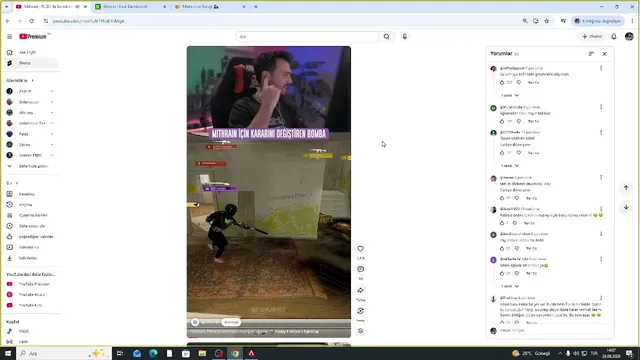The height and width of the screenshot is (360, 640).
Task: Open Shorts in the sidebar
Action: click(31, 63)
